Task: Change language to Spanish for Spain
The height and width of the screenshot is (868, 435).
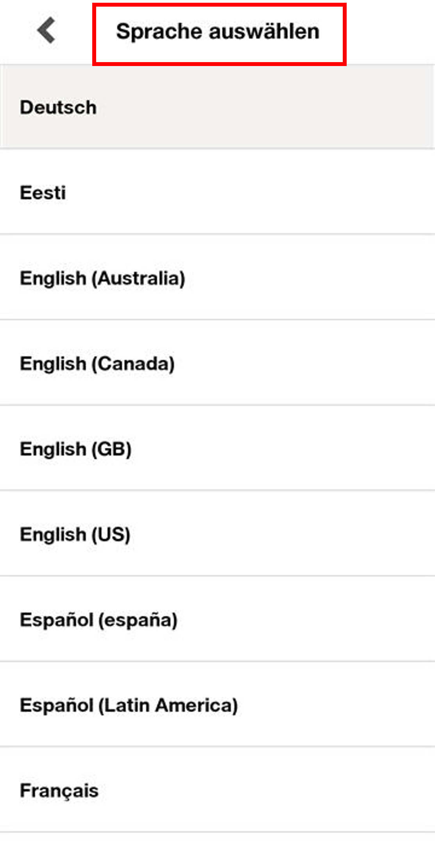Action: pos(217,620)
